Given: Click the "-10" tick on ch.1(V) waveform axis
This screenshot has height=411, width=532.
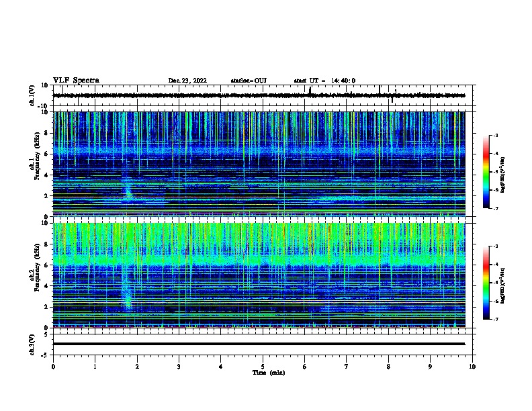Looking at the screenshot, I should pos(44,106).
